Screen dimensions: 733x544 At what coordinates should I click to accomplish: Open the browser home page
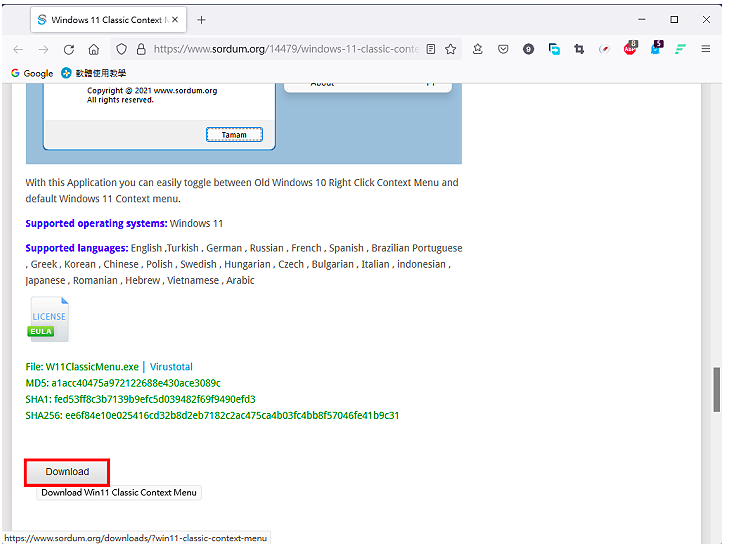94,49
